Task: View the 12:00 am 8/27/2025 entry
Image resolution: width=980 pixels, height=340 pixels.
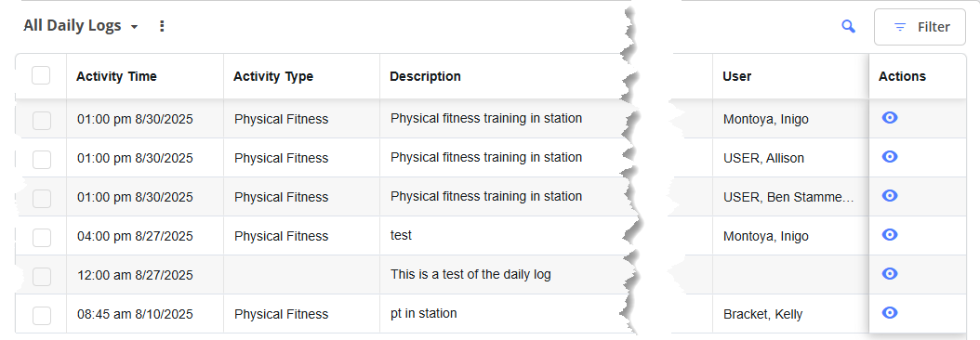Action: point(890,274)
